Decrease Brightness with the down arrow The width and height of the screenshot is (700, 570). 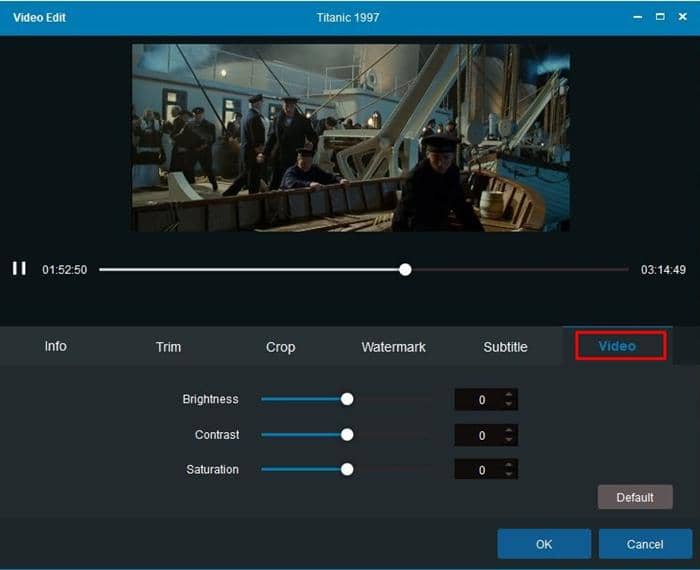[x=508, y=404]
